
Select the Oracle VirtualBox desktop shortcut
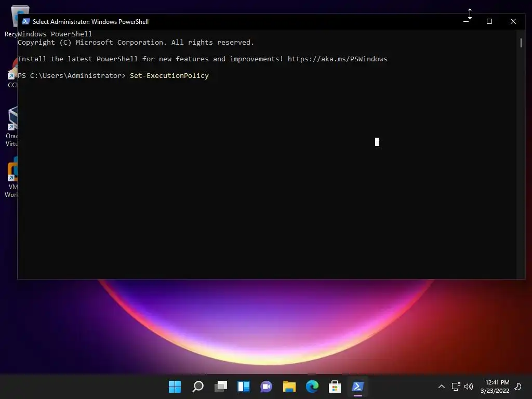coord(11,126)
